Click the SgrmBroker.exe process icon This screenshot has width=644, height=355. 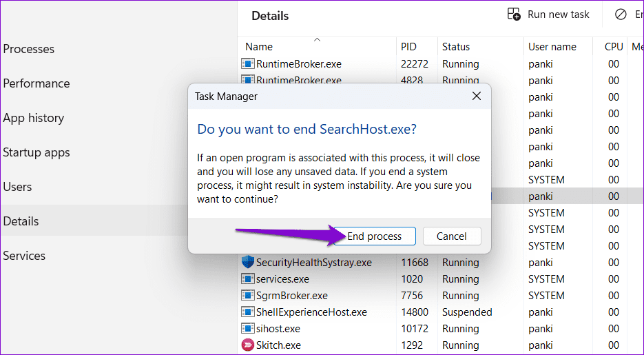point(248,296)
